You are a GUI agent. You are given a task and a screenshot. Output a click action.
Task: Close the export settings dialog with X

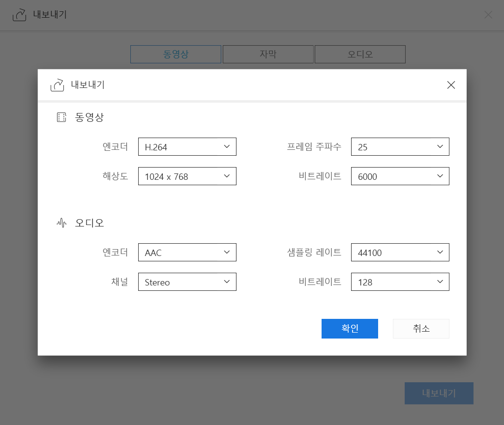(450, 85)
